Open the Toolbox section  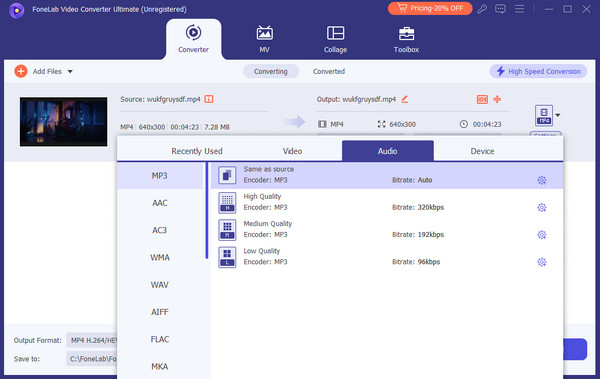(x=406, y=39)
